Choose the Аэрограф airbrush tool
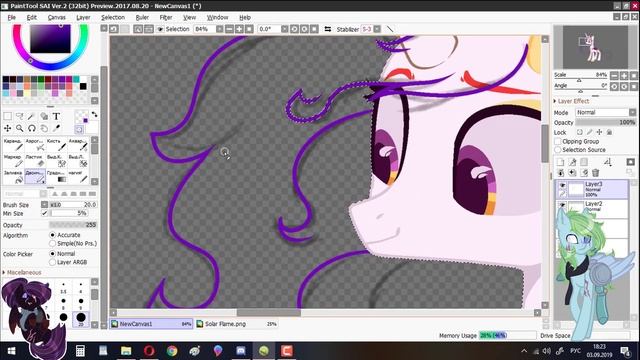This screenshot has height=360, width=640. pyautogui.click(x=35, y=144)
